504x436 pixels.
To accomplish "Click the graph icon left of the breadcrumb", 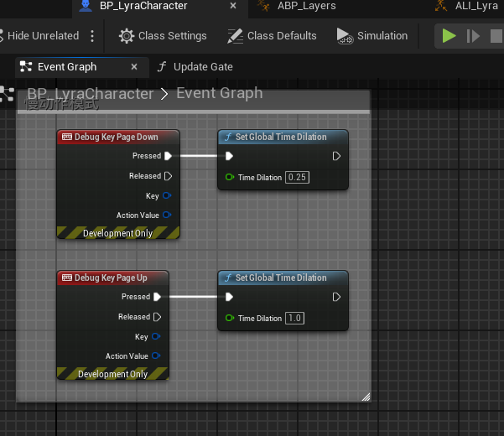I will 7,94.
